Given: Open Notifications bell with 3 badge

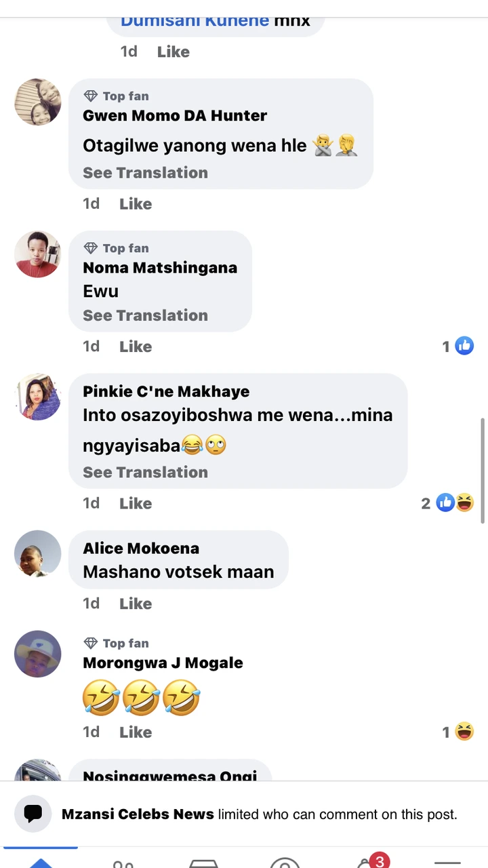Looking at the screenshot, I should pos(367,863).
